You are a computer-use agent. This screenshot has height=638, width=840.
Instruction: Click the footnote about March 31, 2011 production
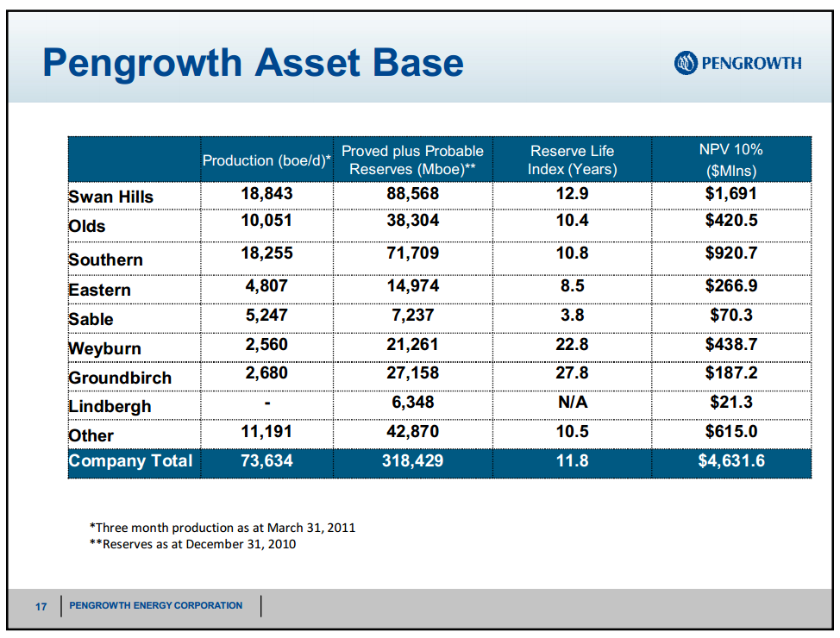point(223,528)
